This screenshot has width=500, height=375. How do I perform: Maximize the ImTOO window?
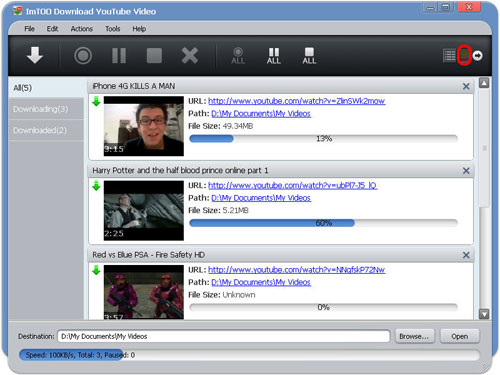tap(446, 7)
